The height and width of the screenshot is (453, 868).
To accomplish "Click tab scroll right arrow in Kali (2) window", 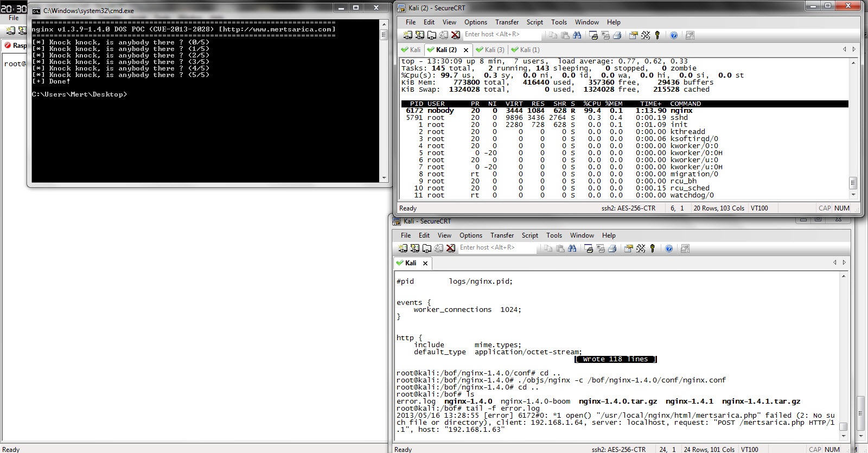I will (854, 49).
